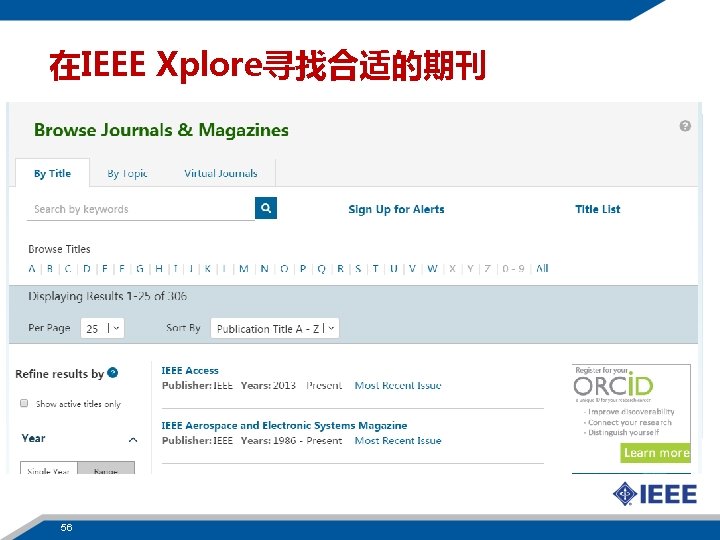720x540 pixels.
Task: Browse titles starting with letter C
Action: pos(68,269)
